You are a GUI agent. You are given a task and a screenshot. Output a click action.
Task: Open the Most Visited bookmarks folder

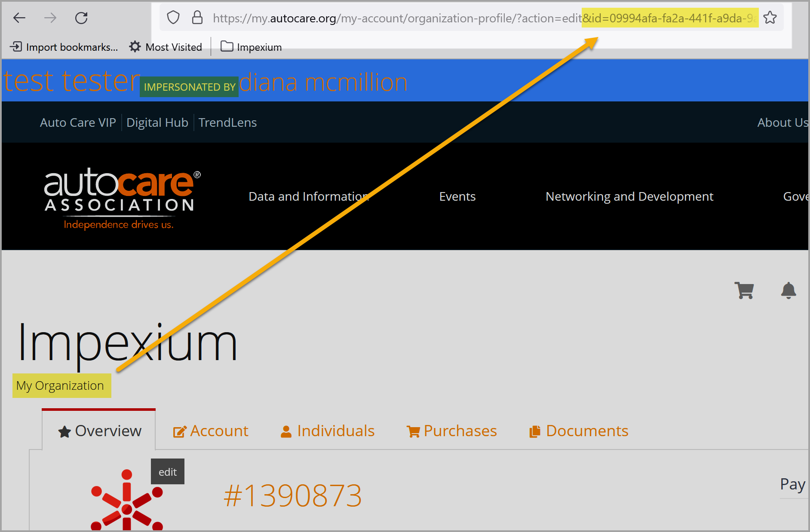[x=166, y=47]
